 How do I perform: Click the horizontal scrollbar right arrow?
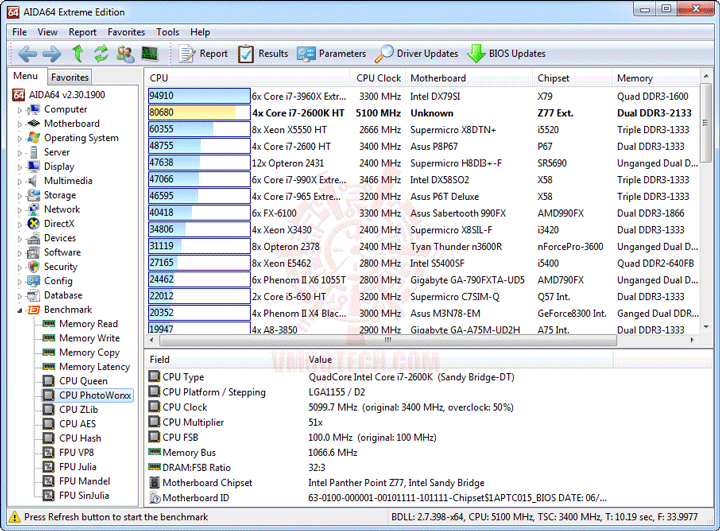692,340
